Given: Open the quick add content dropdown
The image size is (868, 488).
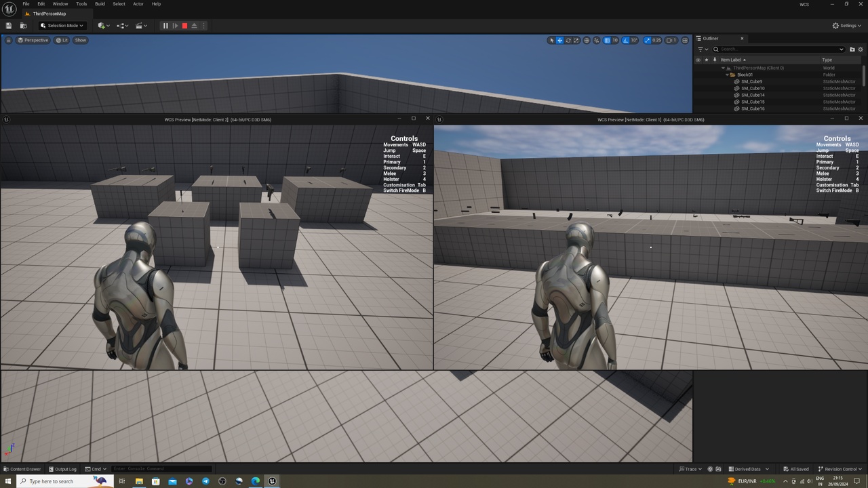Looking at the screenshot, I should pos(103,26).
